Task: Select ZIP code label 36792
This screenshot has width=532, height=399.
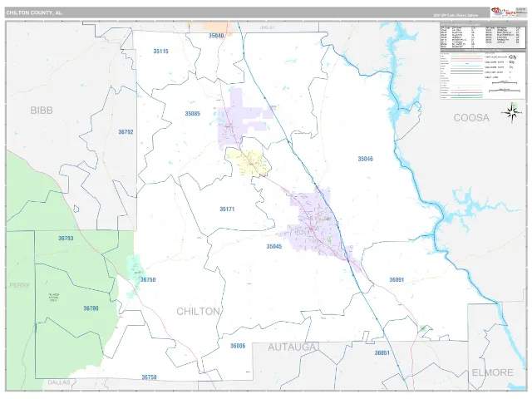Action: [x=126, y=132]
